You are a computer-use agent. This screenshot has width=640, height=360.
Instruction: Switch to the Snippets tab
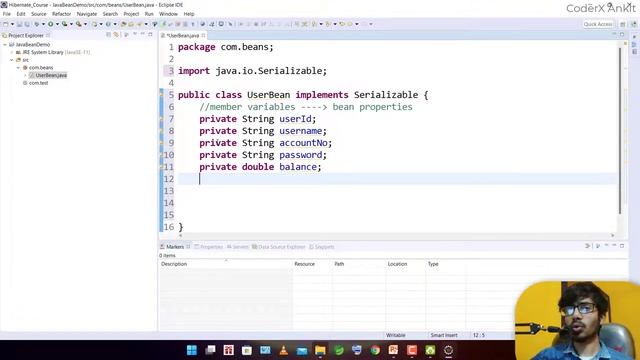(x=322, y=247)
